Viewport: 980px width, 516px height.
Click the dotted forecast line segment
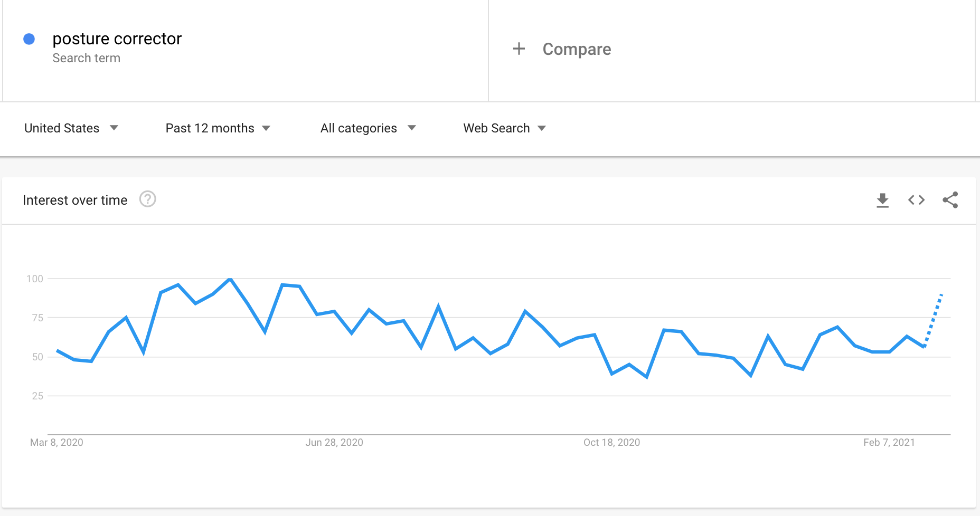[934, 317]
